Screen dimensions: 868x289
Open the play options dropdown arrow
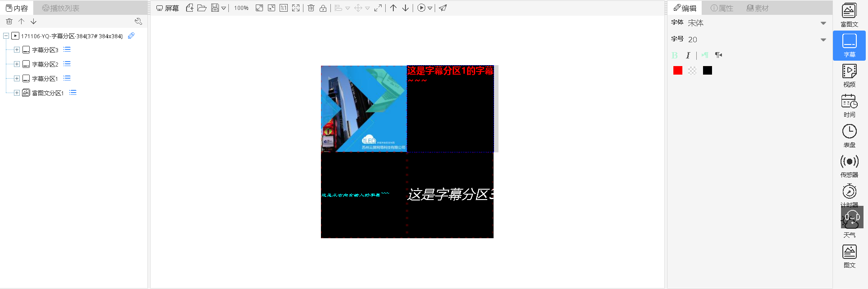430,8
